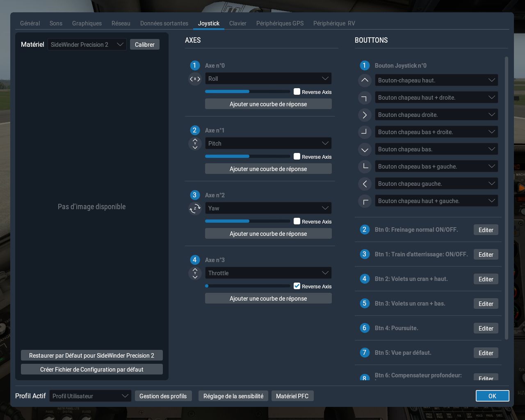Click number badge 4 beside Axe n°3
525x420 pixels.
tap(195, 260)
